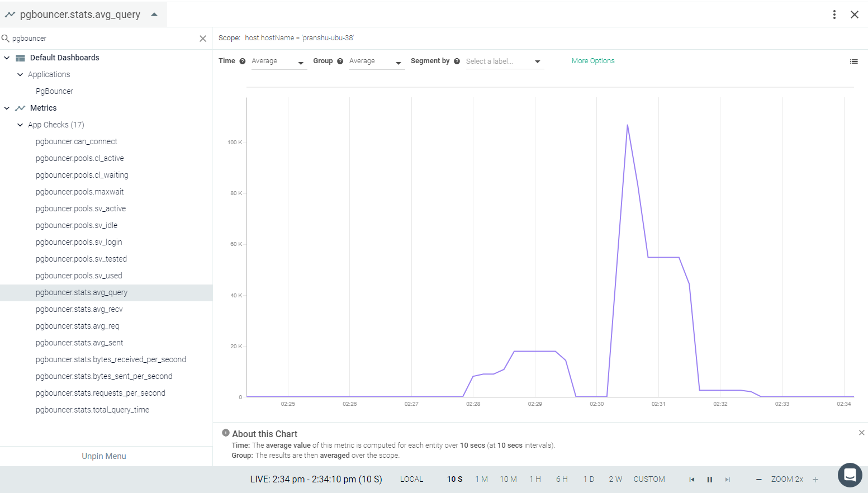The width and height of the screenshot is (868, 493).
Task: Open the Time aggregation Average dropdown
Action: [x=278, y=61]
